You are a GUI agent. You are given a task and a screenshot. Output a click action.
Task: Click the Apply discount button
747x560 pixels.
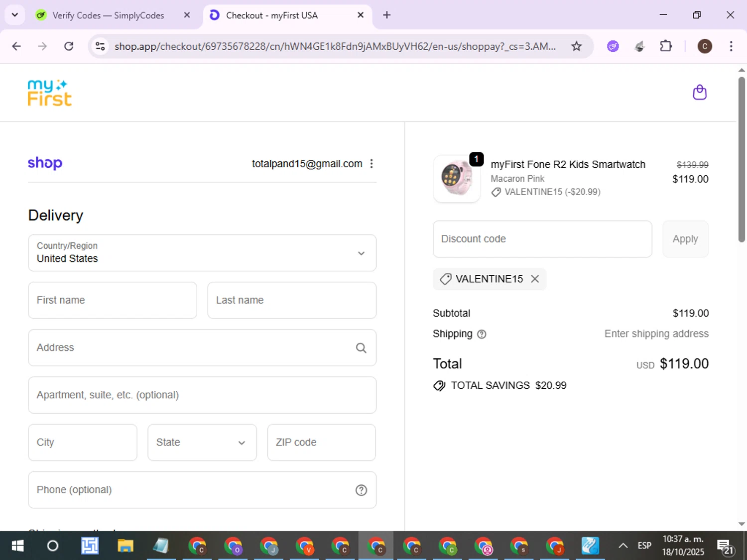click(x=685, y=239)
